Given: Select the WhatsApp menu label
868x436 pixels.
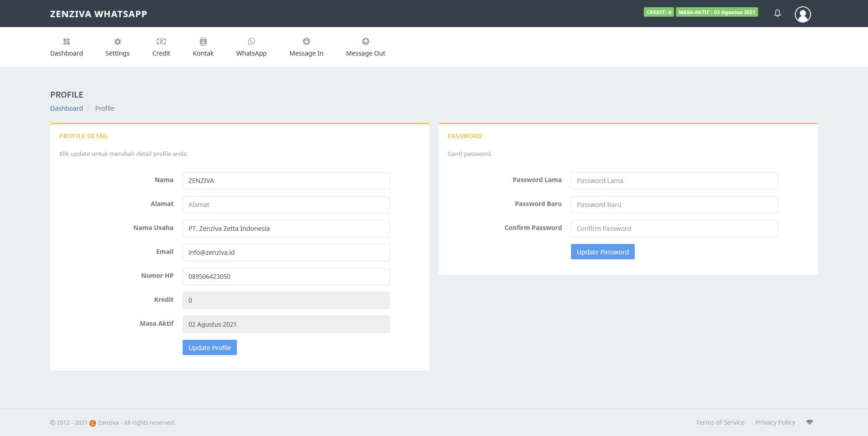Looking at the screenshot, I should [x=251, y=53].
